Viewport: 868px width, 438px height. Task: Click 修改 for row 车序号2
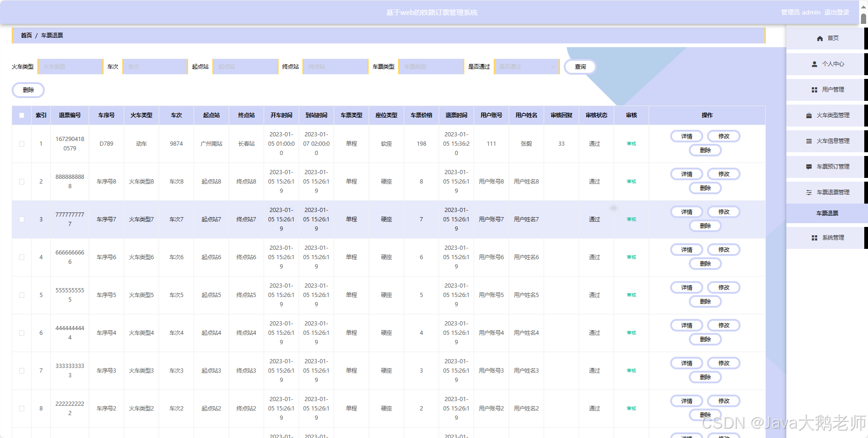tap(724, 401)
